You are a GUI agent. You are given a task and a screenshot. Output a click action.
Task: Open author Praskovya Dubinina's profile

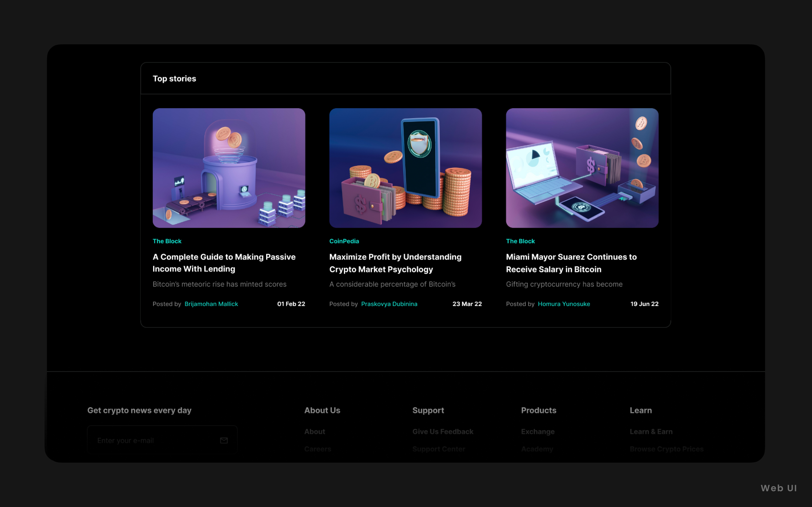[x=389, y=304]
